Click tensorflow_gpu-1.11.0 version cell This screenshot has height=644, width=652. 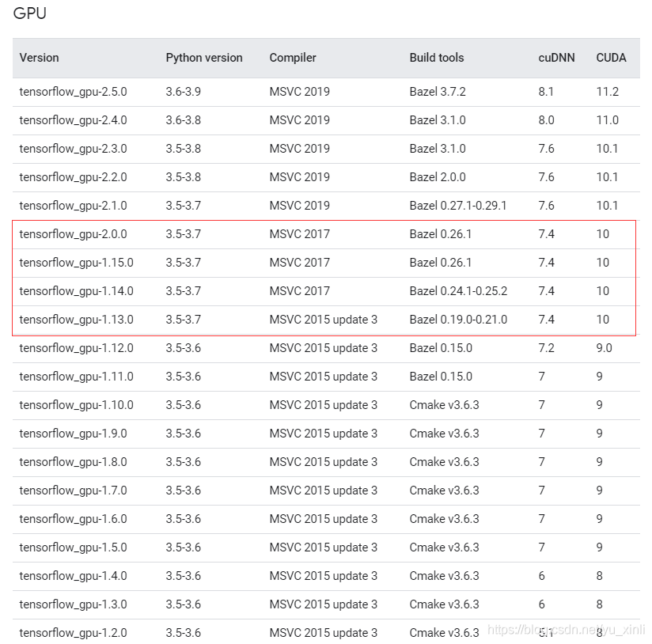(x=77, y=377)
